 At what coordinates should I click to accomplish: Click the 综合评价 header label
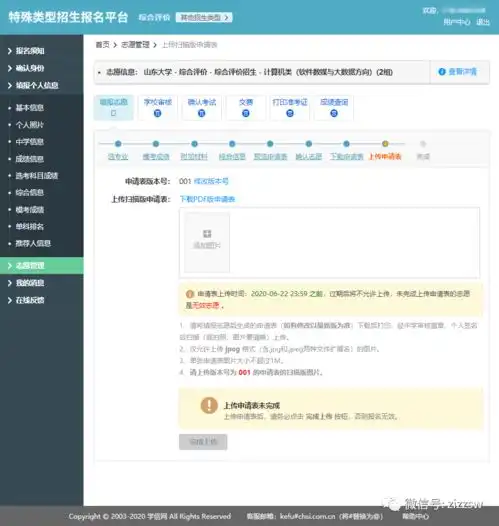pyautogui.click(x=154, y=17)
